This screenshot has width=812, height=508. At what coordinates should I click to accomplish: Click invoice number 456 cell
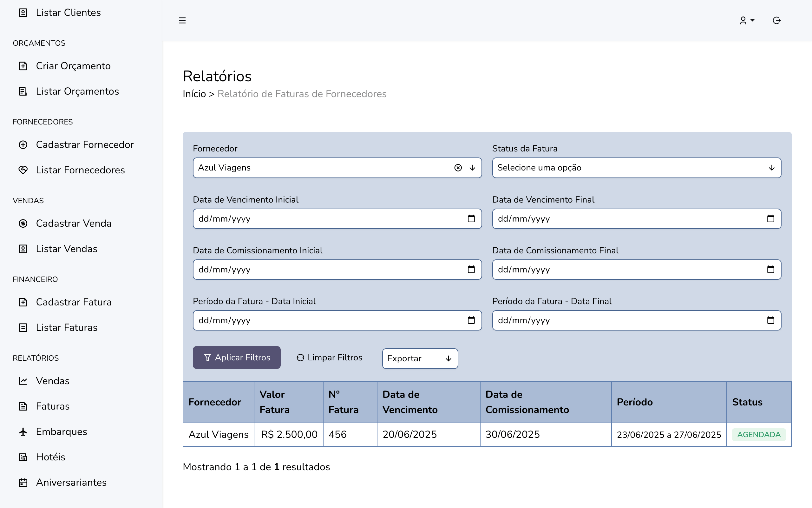350,435
